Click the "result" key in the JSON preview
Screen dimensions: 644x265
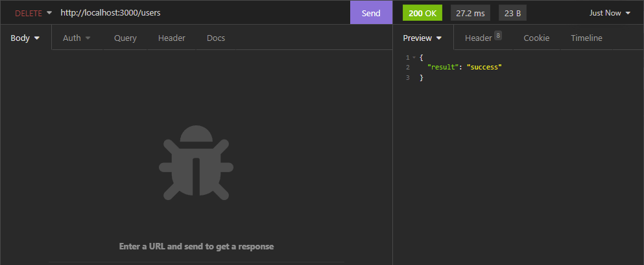pyautogui.click(x=444, y=68)
